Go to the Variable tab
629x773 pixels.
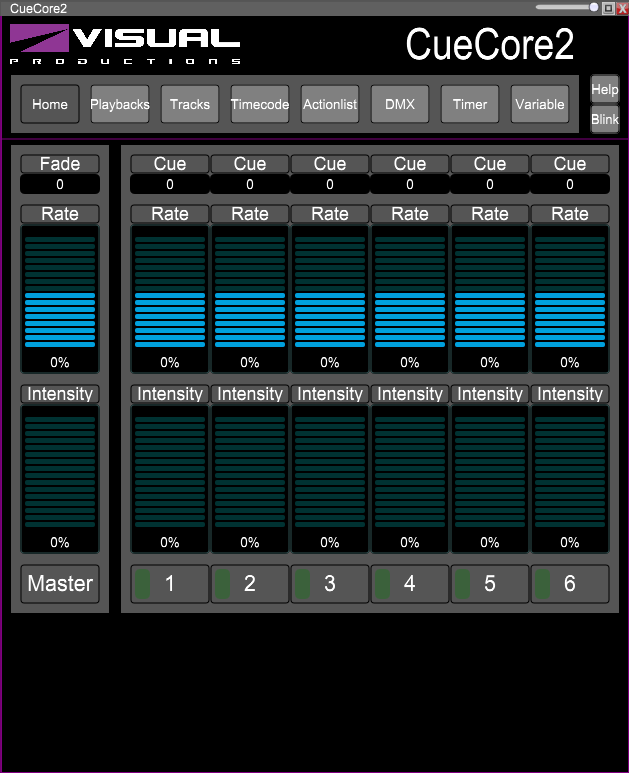point(540,104)
